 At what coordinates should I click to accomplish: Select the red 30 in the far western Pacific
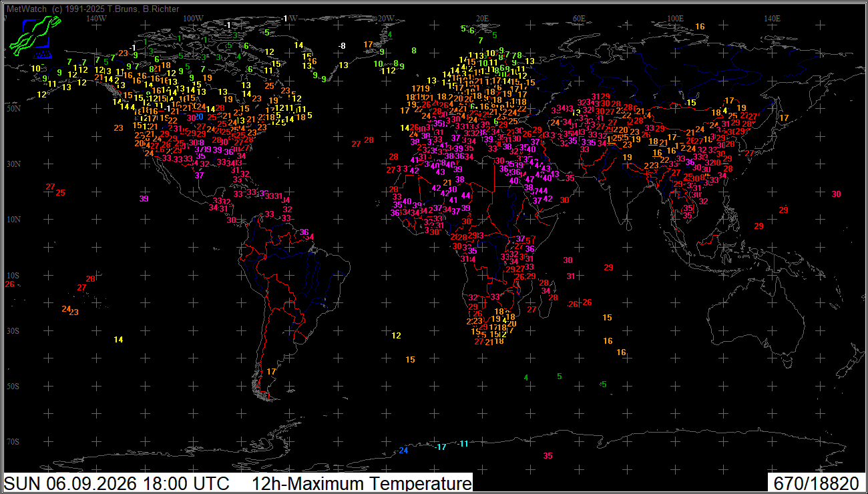click(837, 194)
